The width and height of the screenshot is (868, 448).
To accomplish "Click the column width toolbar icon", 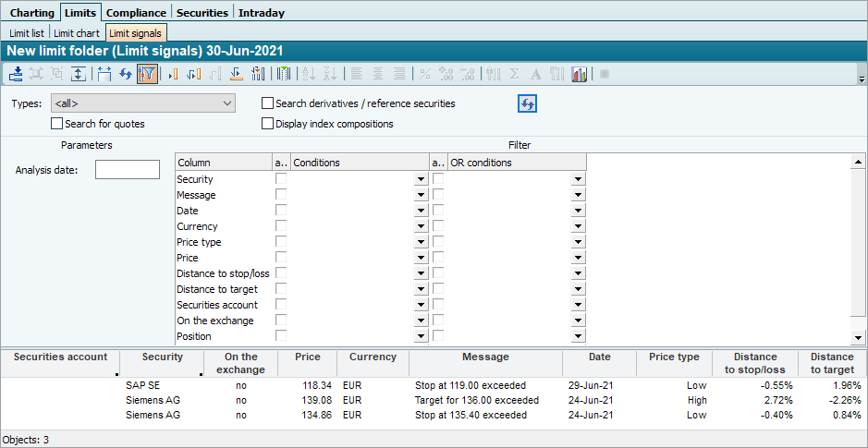I will point(104,74).
